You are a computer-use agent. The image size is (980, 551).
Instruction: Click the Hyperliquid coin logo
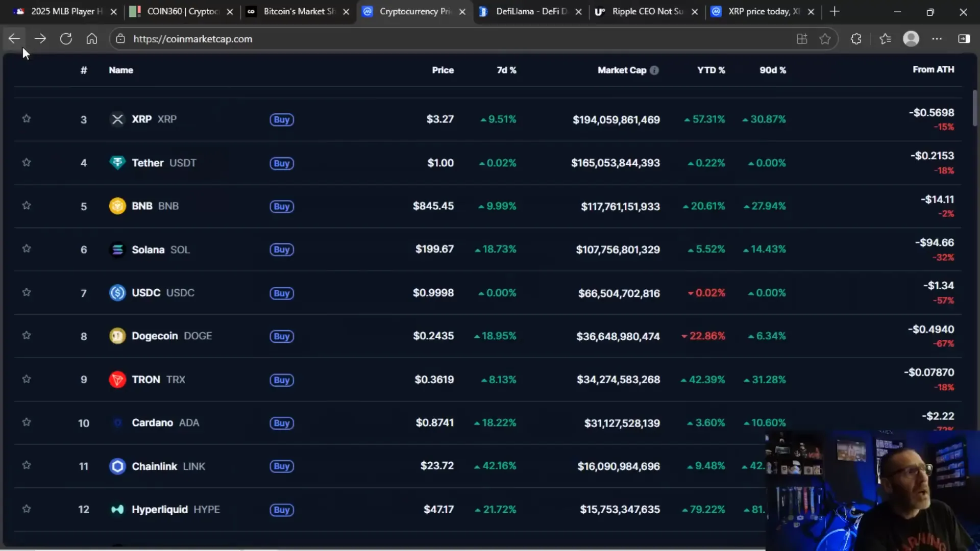pyautogui.click(x=117, y=510)
